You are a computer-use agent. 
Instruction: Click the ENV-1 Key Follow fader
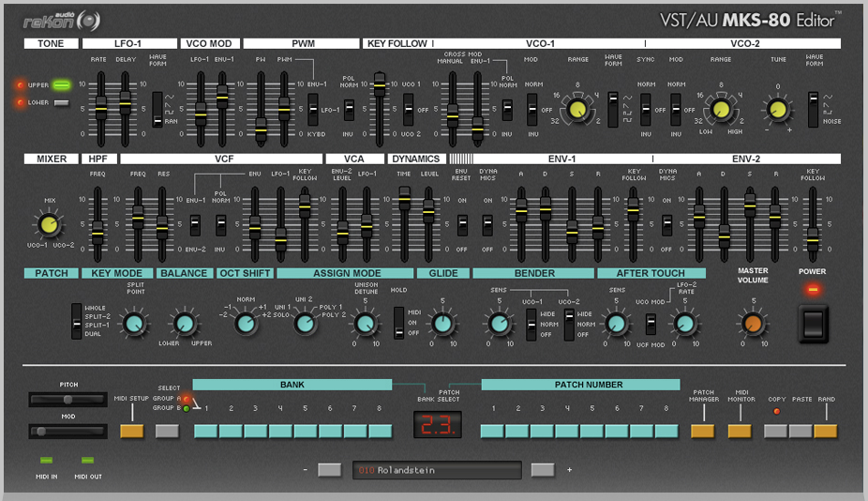point(634,224)
